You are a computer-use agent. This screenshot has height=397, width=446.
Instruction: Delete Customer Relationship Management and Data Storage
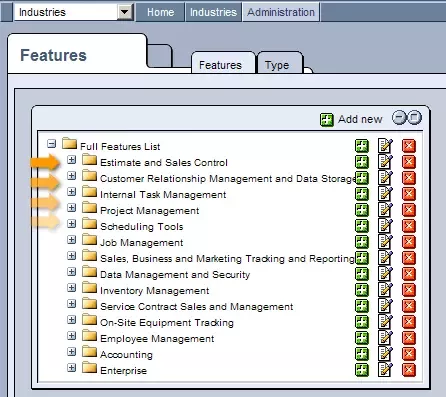[x=409, y=178]
